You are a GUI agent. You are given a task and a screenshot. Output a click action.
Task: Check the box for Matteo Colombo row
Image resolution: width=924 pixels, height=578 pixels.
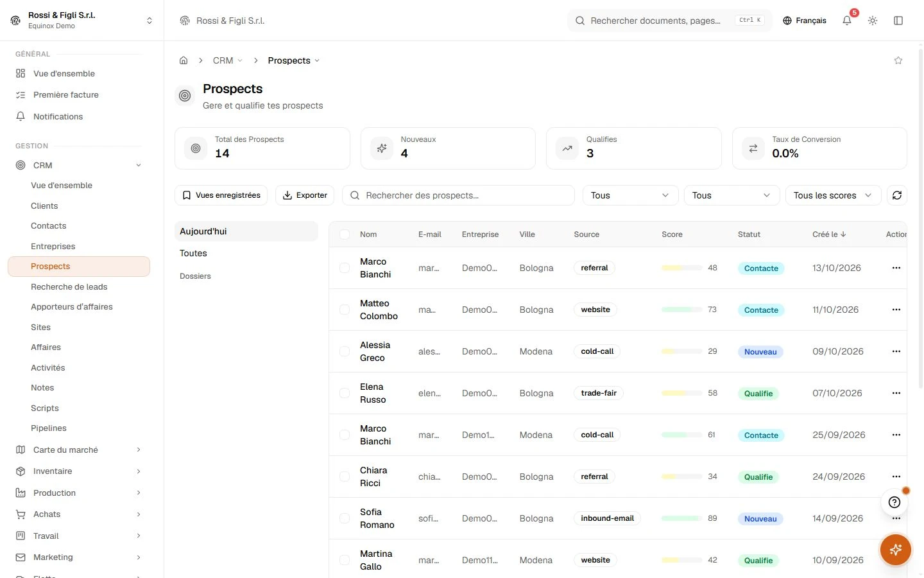click(345, 310)
